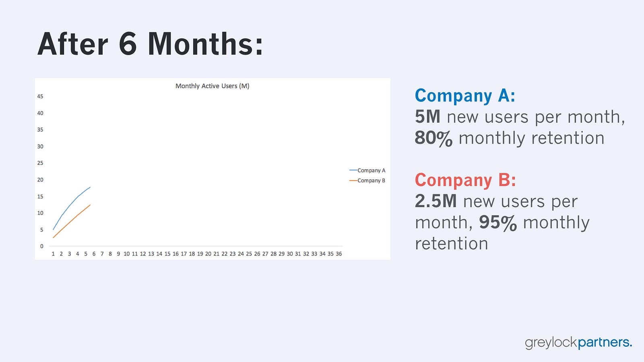Click the x-axis label 18
644x362 pixels.
[192, 254]
